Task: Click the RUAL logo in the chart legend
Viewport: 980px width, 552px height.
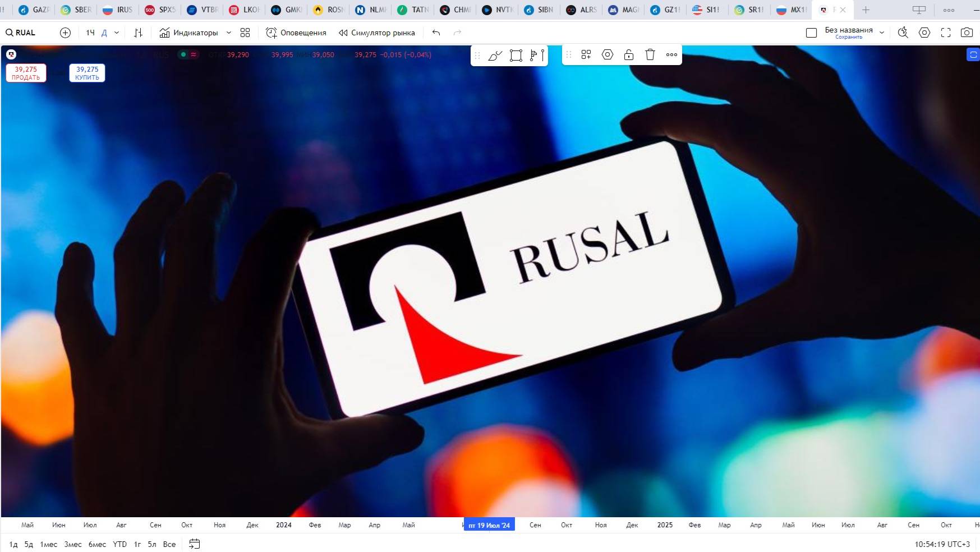Action: click(11, 54)
